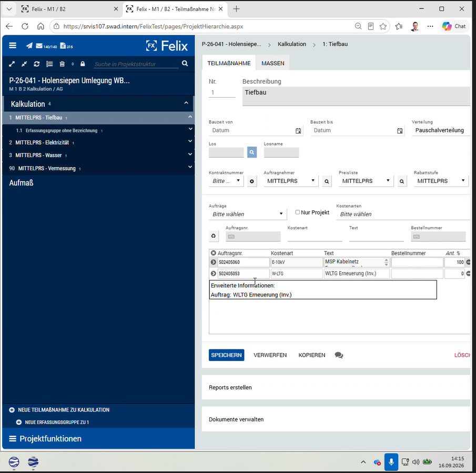Click the VERWERFEN button
The height and width of the screenshot is (473, 476).
[270, 355]
